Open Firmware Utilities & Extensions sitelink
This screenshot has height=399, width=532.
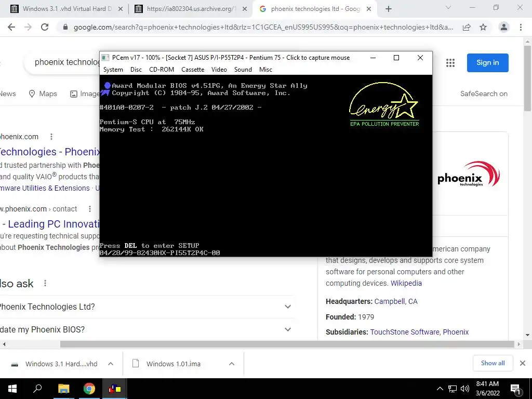pos(45,188)
